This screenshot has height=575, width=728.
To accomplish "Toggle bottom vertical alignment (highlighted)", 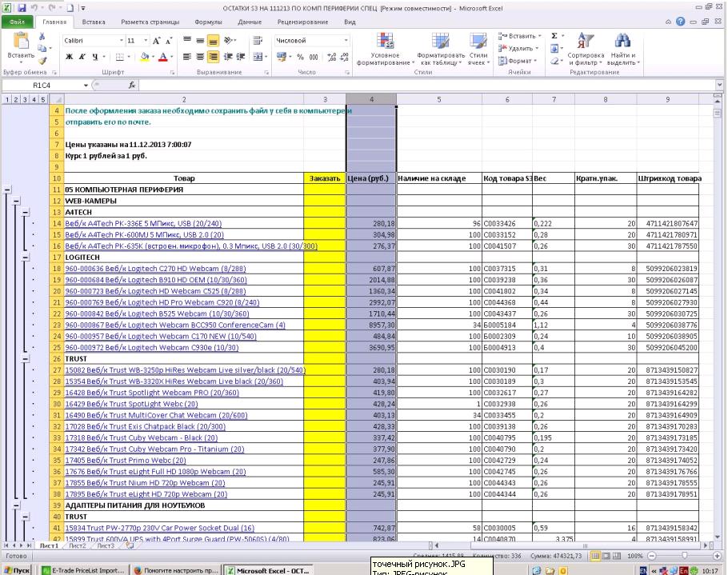I will 213,41.
